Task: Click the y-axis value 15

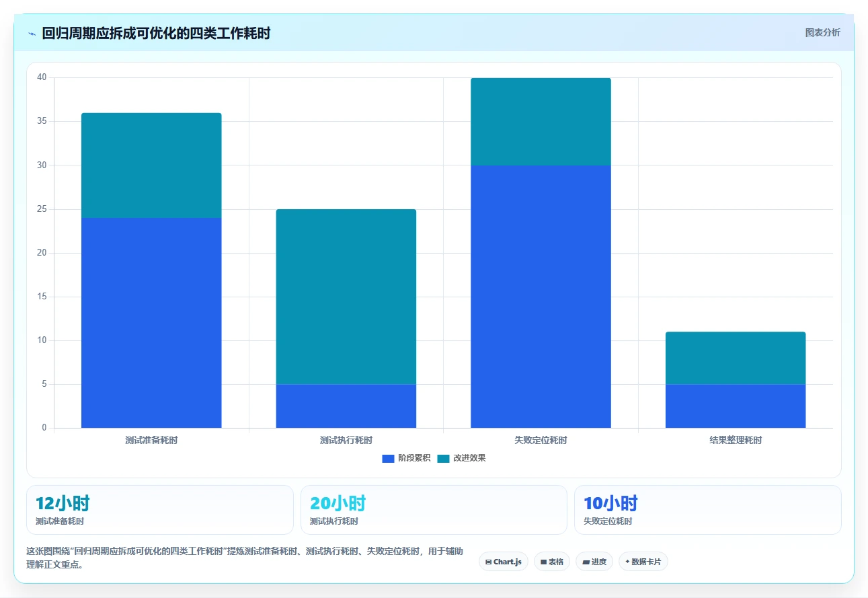Action: pos(42,297)
